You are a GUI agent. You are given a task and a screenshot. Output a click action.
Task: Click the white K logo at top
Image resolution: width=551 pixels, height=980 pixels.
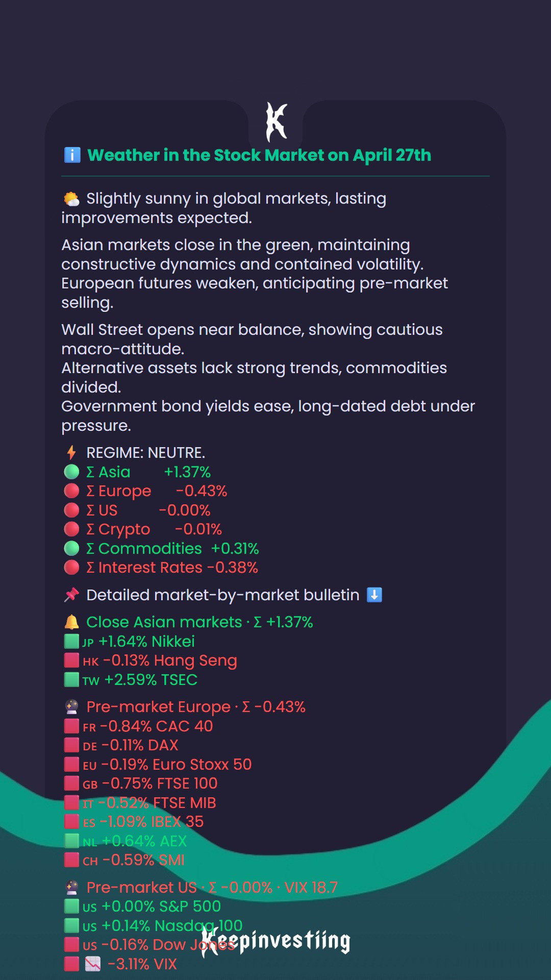coord(276,122)
